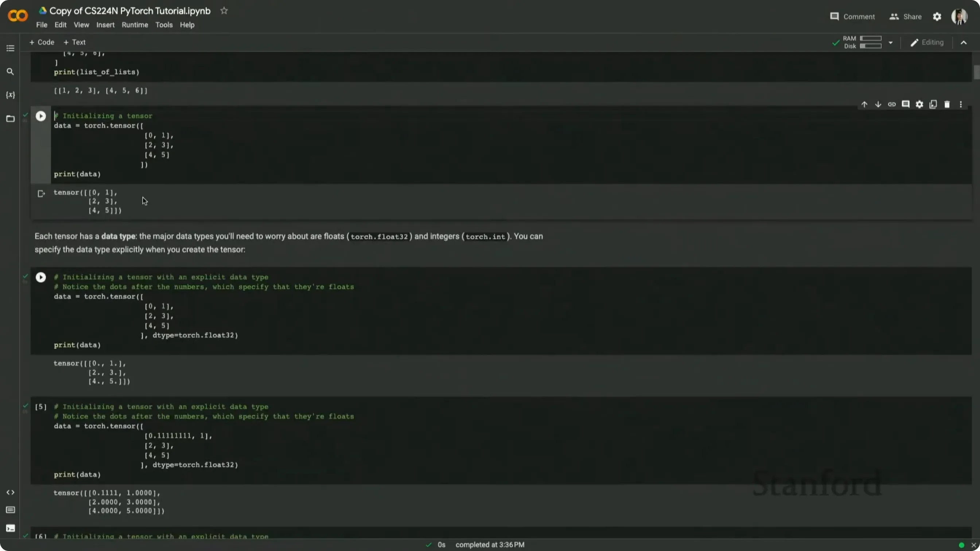Open the variables inspector panel
Image resolution: width=980 pixels, height=551 pixels.
point(10,95)
